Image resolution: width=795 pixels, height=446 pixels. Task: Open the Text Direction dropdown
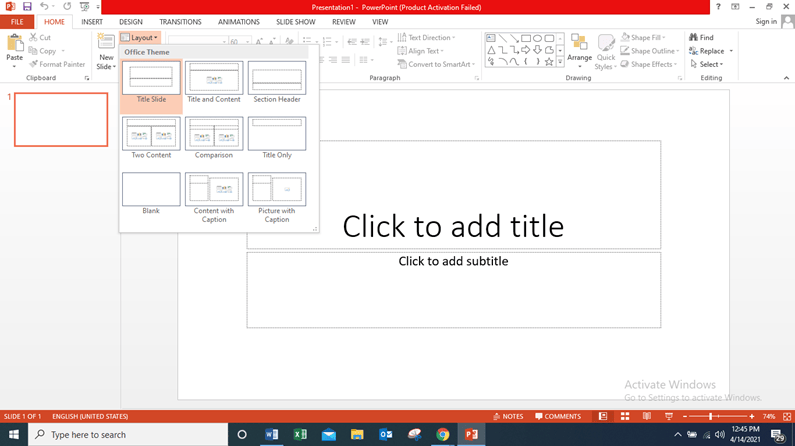(x=427, y=37)
